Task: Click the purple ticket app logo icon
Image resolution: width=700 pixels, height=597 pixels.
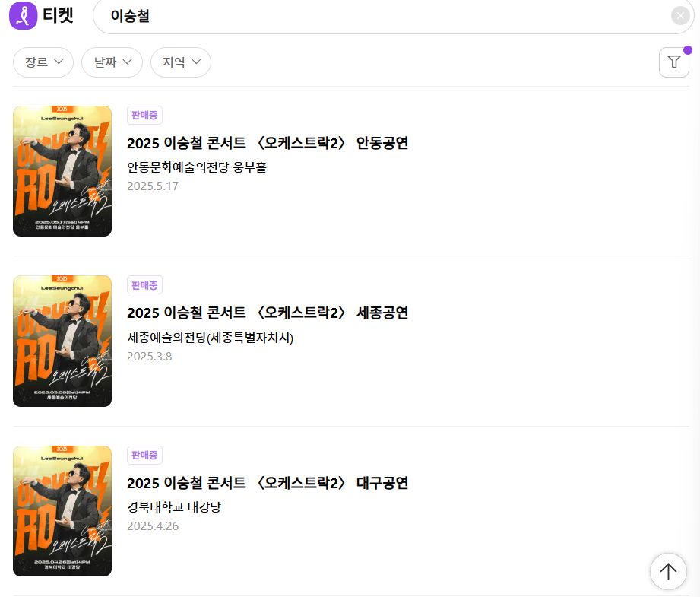Action: click(x=24, y=16)
